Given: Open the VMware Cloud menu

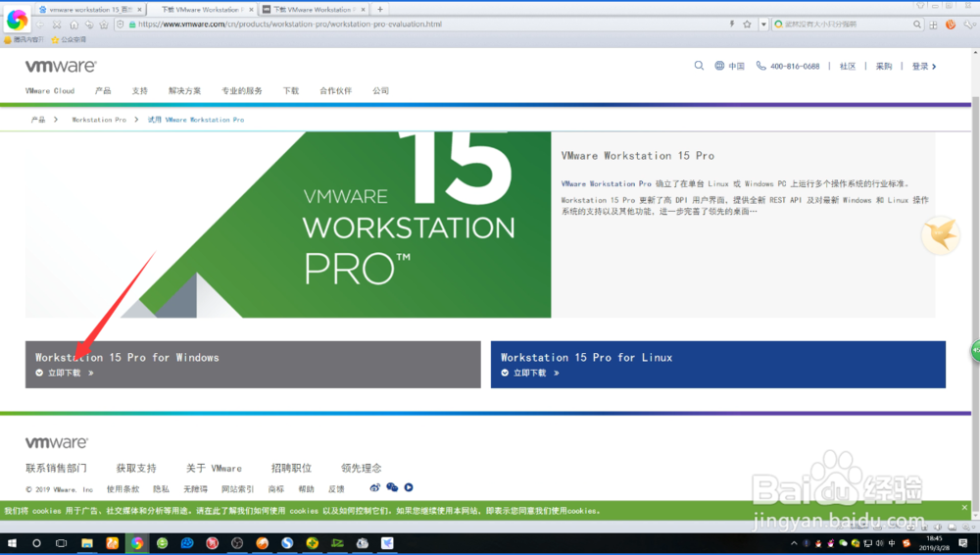Looking at the screenshot, I should tap(50, 91).
